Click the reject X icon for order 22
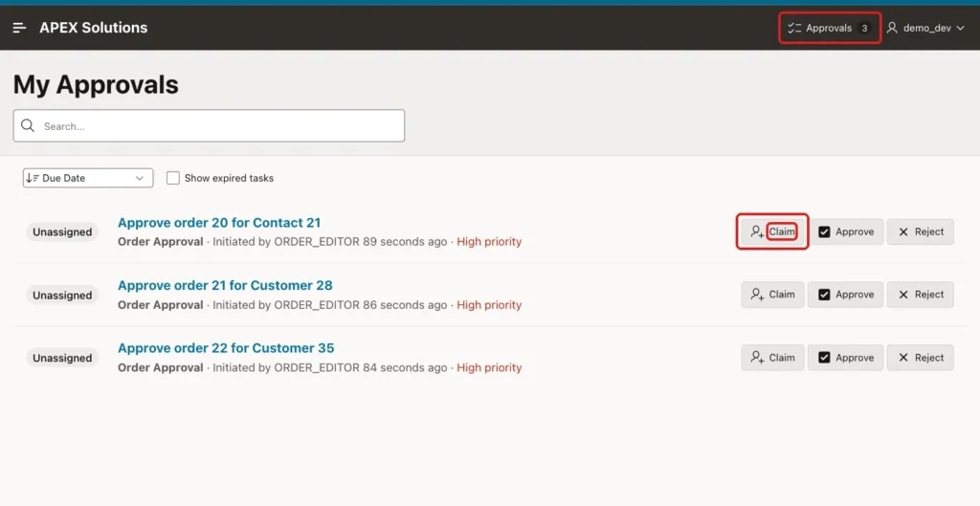 [x=903, y=358]
